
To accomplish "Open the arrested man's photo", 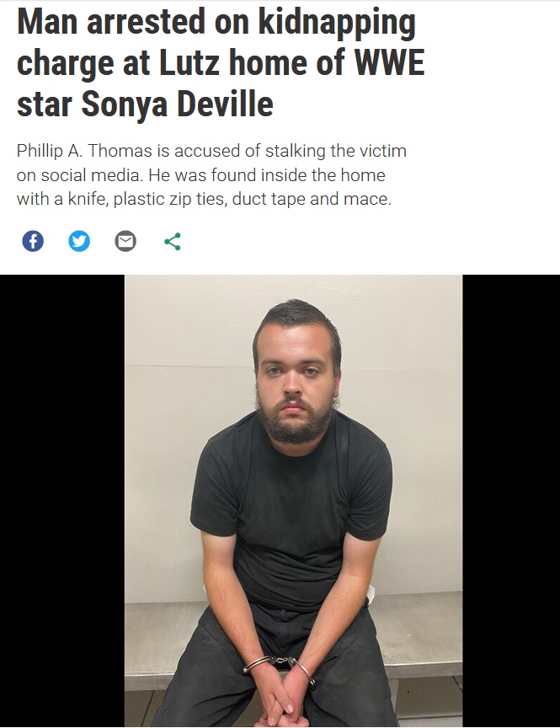I will pos(293,500).
